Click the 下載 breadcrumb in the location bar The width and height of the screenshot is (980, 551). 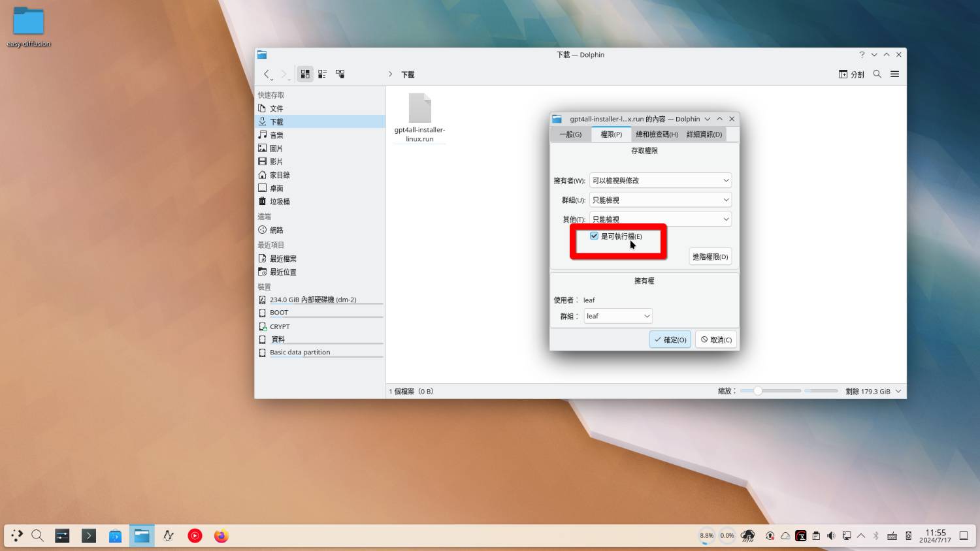[x=408, y=74]
